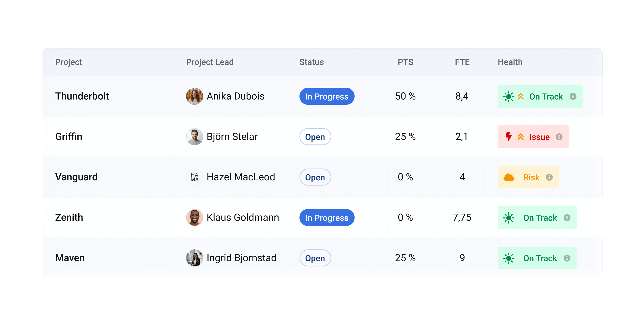This screenshot has height=325, width=644.
Task: Click the info icon next to Risk
Action: point(549,177)
